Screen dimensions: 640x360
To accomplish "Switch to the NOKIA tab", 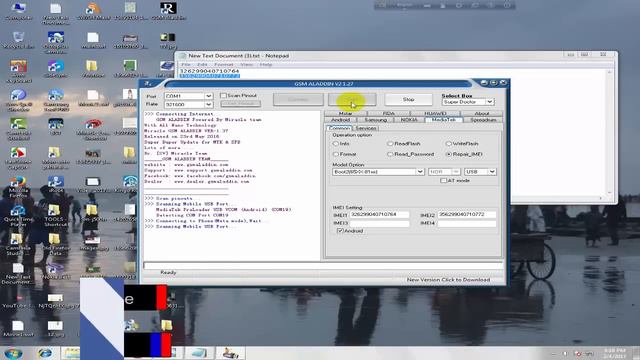I will click(x=409, y=120).
